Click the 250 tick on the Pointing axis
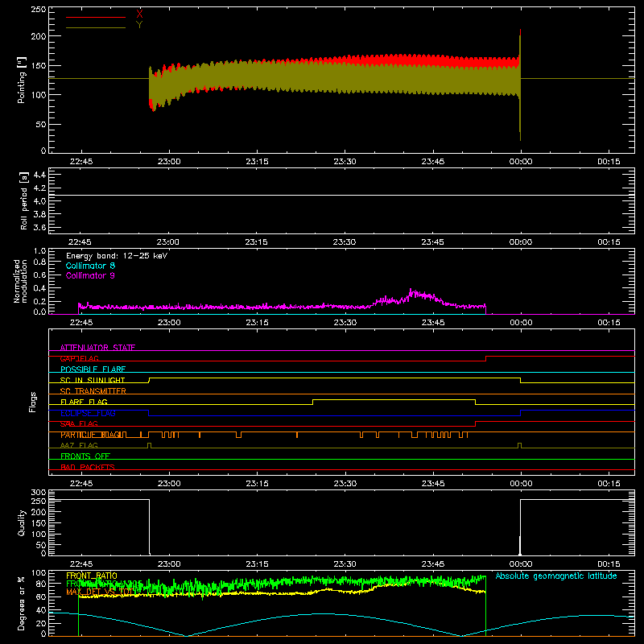 pyautogui.click(x=39, y=9)
